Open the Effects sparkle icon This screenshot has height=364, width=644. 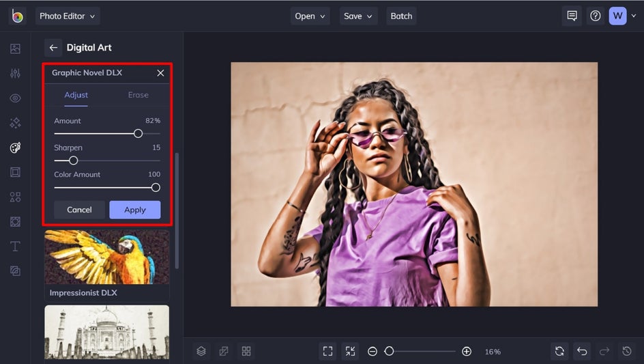point(15,122)
